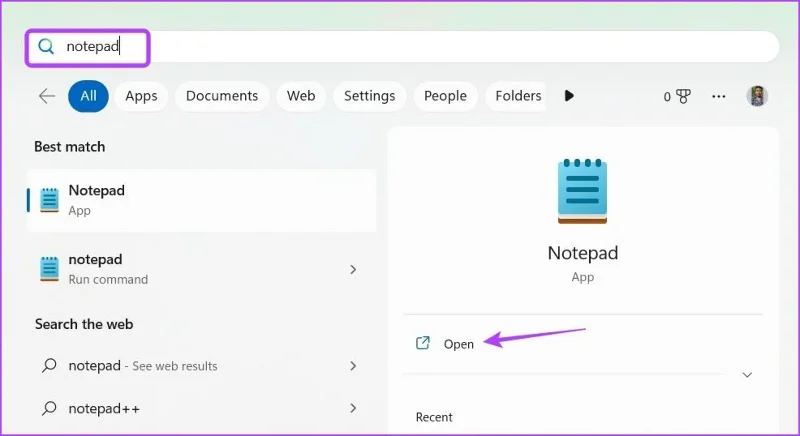800x436 pixels.
Task: Expand the notepad web results chevron
Action: [353, 366]
